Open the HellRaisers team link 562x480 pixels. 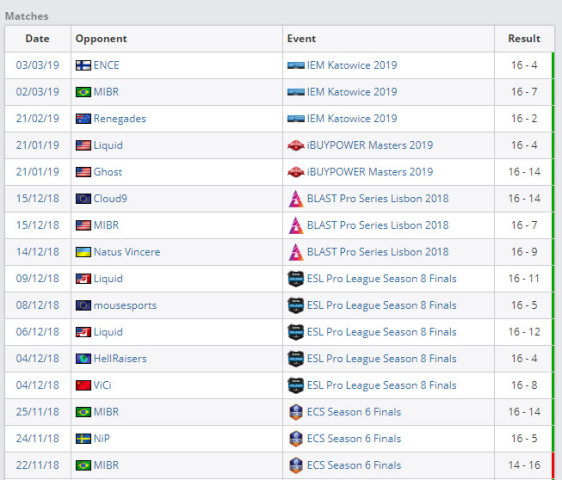coord(120,358)
